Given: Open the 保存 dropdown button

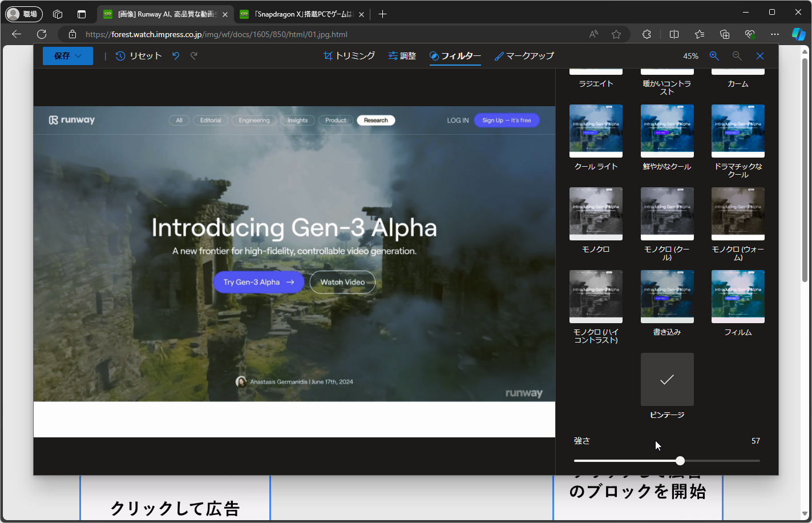Looking at the screenshot, I should tap(68, 56).
